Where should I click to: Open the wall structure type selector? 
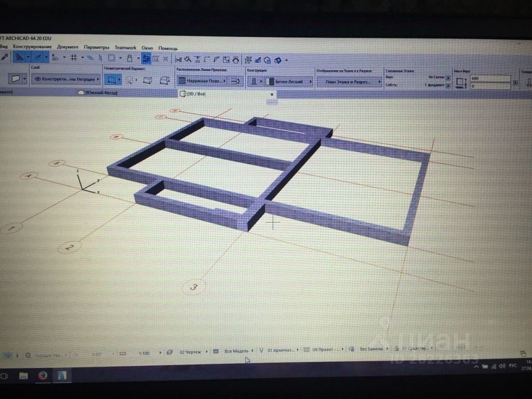pos(256,82)
